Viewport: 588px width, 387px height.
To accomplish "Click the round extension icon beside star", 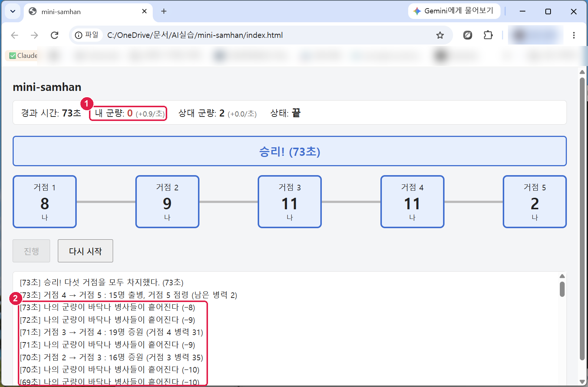I will click(x=468, y=35).
